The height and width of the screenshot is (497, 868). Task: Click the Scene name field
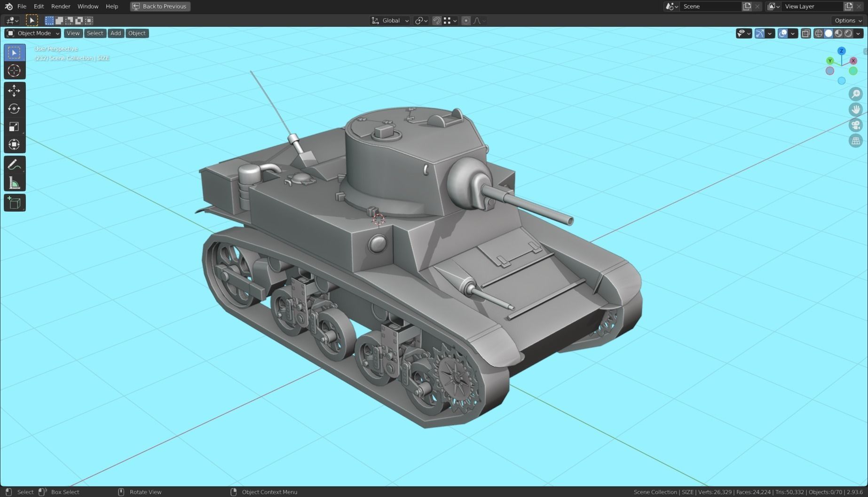click(x=710, y=6)
